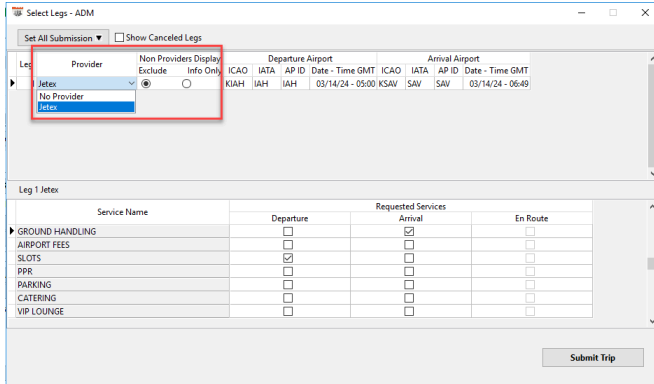Click the services scrollbar up arrow
Image resolution: width=654 pixels, height=384 pixels.
651,206
